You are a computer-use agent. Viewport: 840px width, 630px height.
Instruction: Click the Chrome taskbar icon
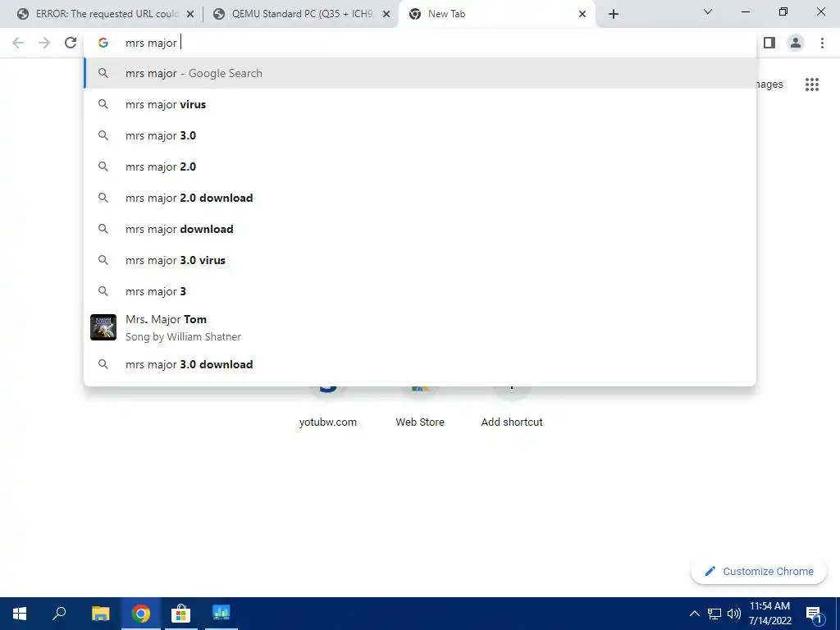pos(141,614)
